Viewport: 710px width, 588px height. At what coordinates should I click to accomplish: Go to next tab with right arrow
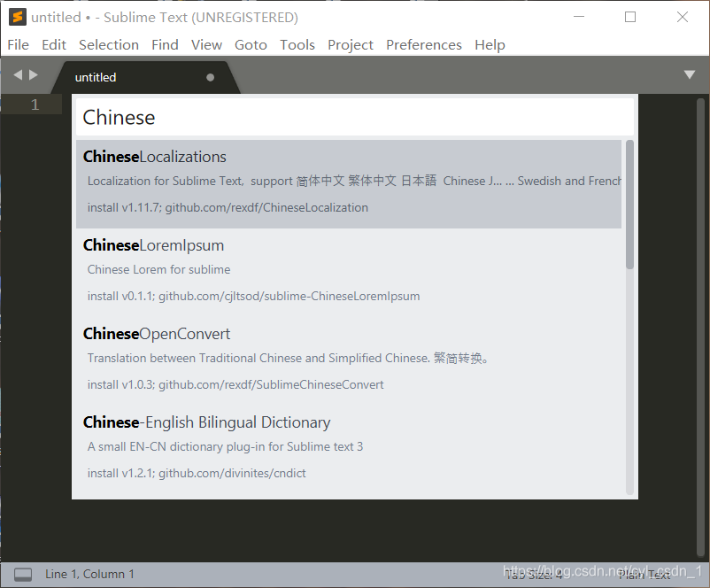click(x=34, y=74)
